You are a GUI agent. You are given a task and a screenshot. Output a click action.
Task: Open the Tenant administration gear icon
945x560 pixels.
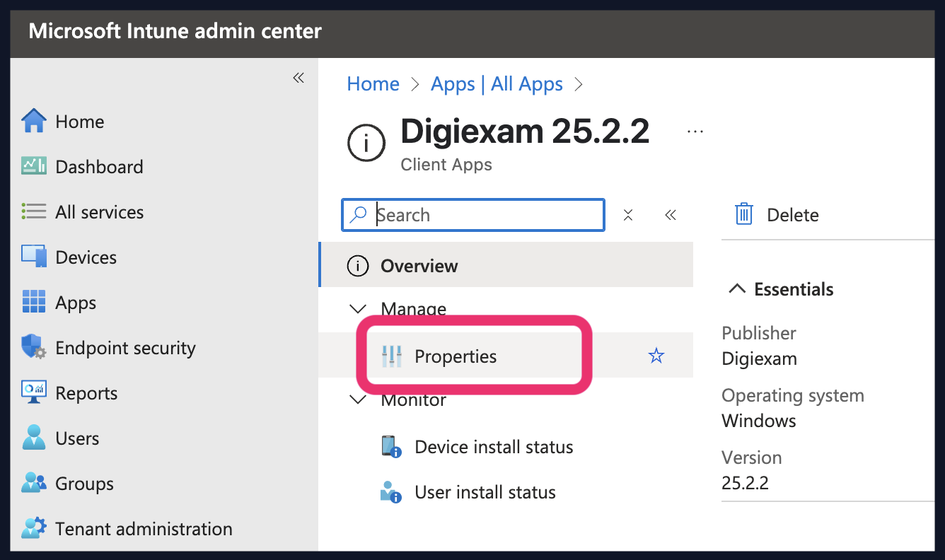point(34,529)
